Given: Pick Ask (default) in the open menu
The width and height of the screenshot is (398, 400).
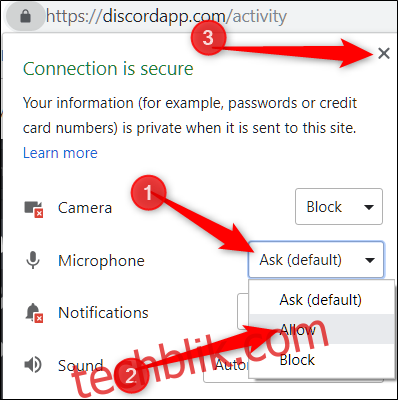Looking at the screenshot, I should [321, 299].
